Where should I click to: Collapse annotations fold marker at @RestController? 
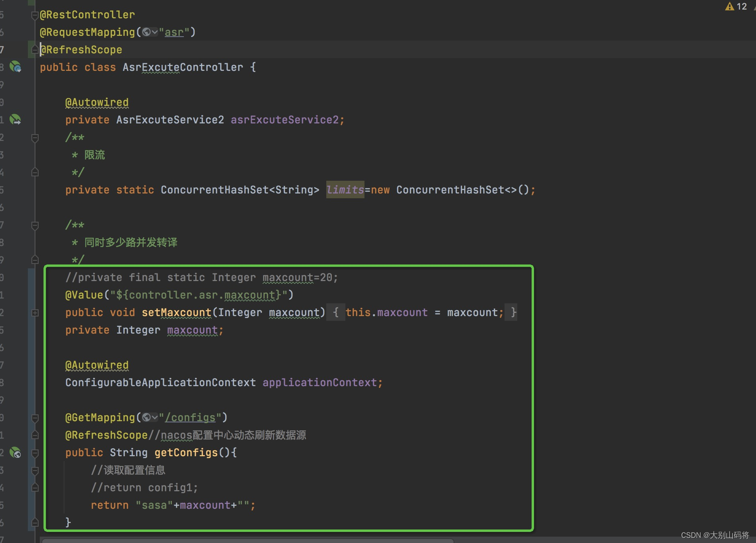[x=35, y=16]
